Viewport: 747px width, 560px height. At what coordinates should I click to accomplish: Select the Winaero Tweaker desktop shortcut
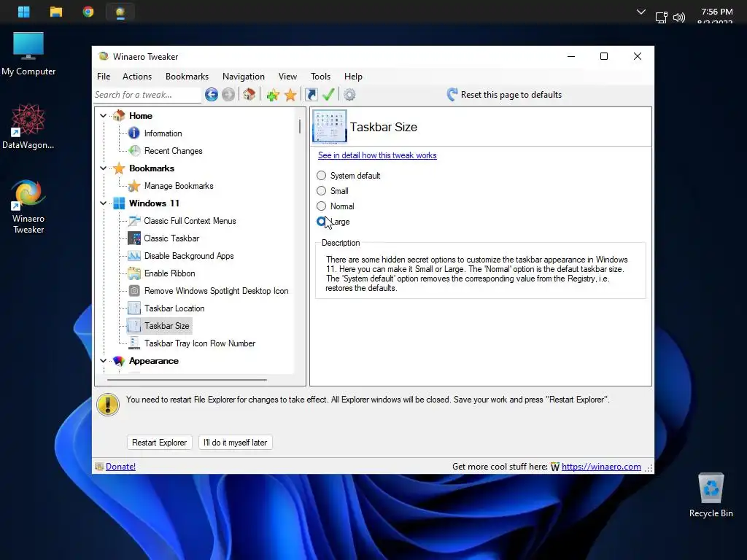click(x=28, y=206)
